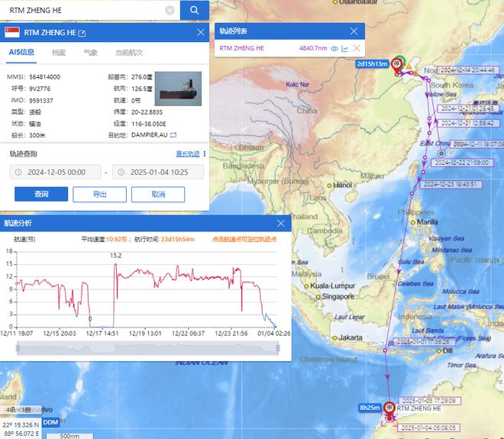Click track timestamp label 2024-12-22 21:09:00
The height and width of the screenshot is (439, 504).
point(462,163)
